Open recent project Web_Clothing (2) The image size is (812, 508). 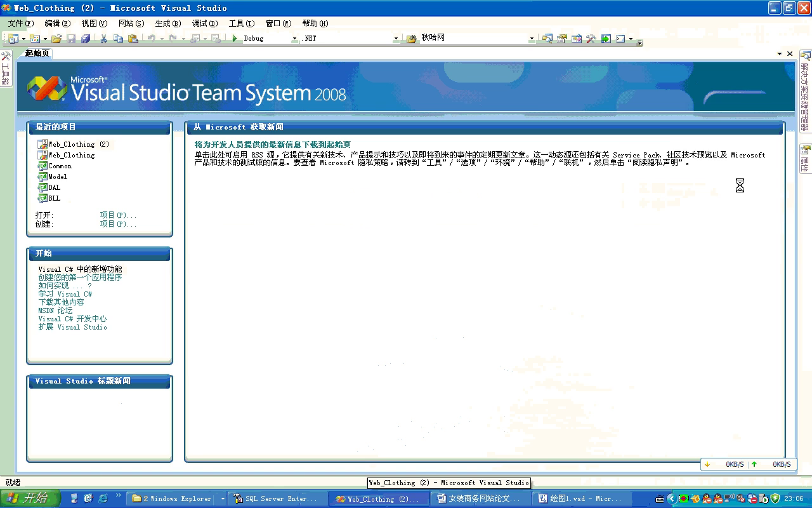pyautogui.click(x=79, y=144)
